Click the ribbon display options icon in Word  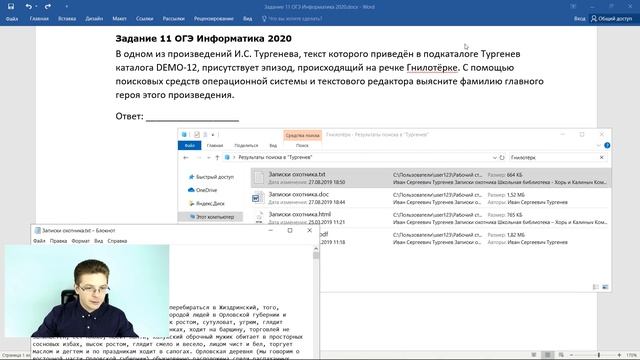[573, 7]
